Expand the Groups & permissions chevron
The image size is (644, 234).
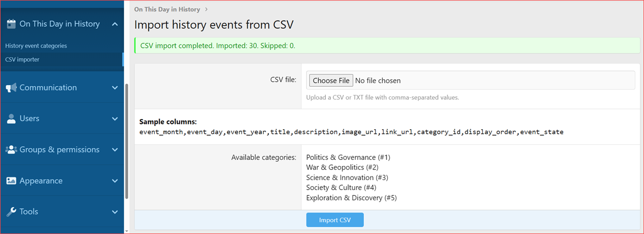pyautogui.click(x=115, y=150)
